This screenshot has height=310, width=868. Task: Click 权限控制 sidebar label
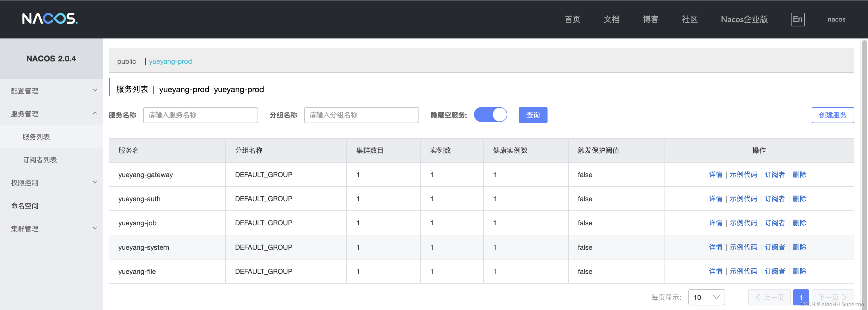click(x=25, y=183)
